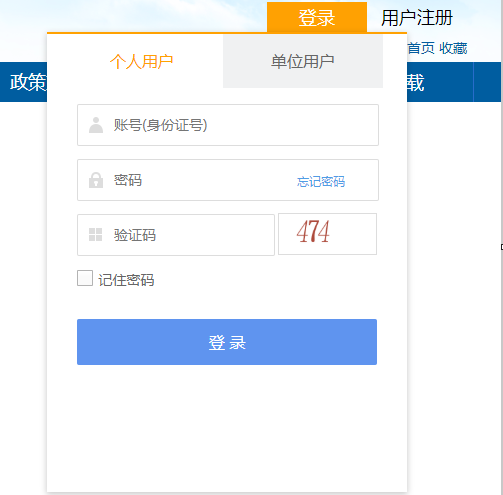503x495 pixels.
Task: Click the 收藏 link
Action: click(x=453, y=48)
